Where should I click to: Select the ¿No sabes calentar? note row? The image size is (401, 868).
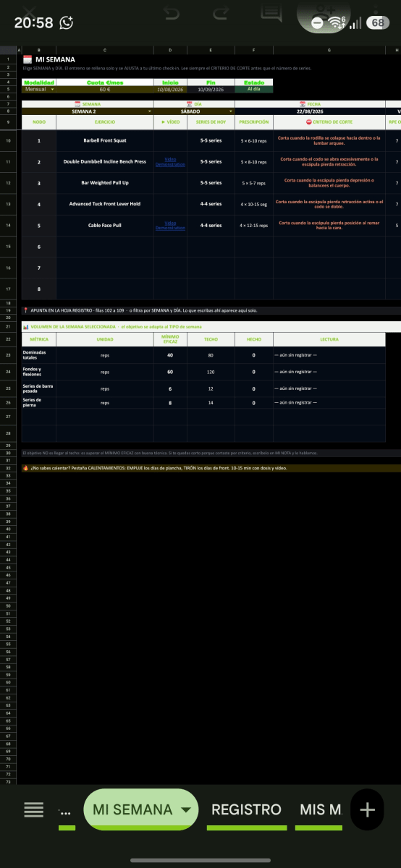pyautogui.click(x=210, y=468)
